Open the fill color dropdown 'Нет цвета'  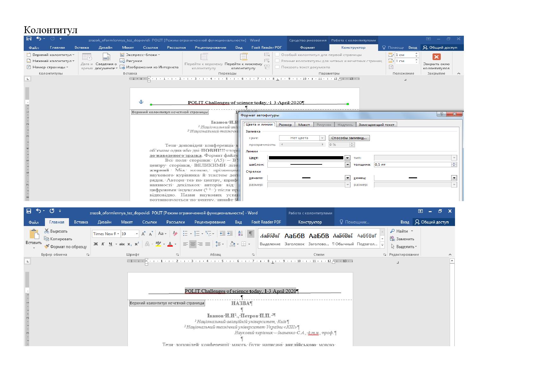pyautogui.click(x=322, y=138)
